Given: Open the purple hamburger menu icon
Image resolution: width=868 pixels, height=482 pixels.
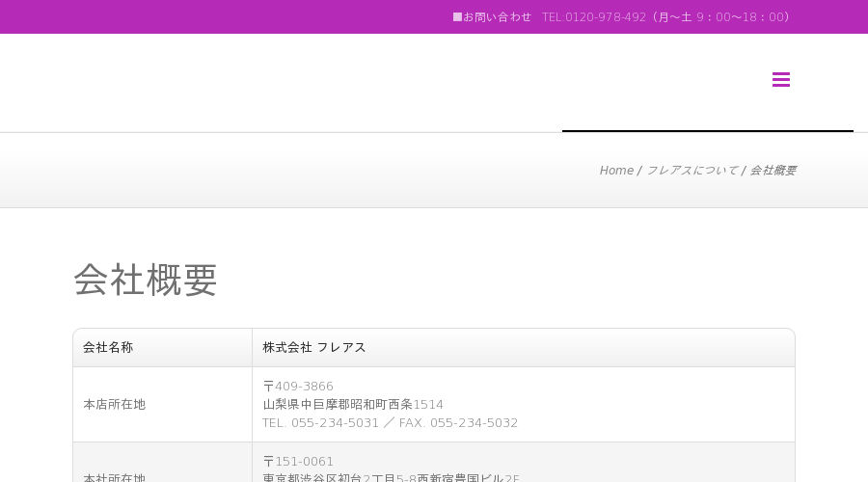Looking at the screenshot, I should 781,80.
